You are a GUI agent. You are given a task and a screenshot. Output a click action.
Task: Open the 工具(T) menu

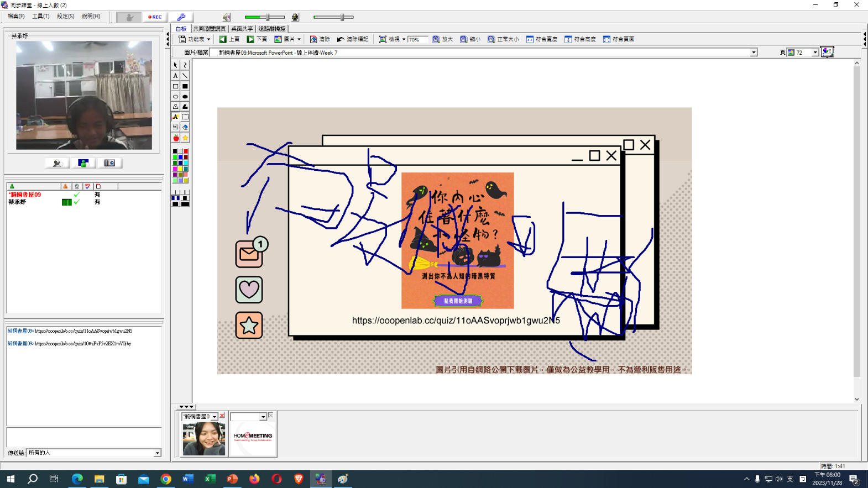click(x=41, y=17)
